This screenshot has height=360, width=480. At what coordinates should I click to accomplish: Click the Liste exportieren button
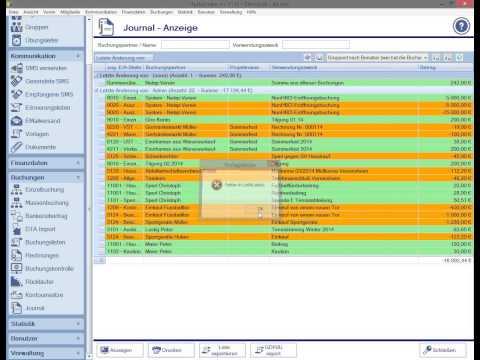[222, 350]
